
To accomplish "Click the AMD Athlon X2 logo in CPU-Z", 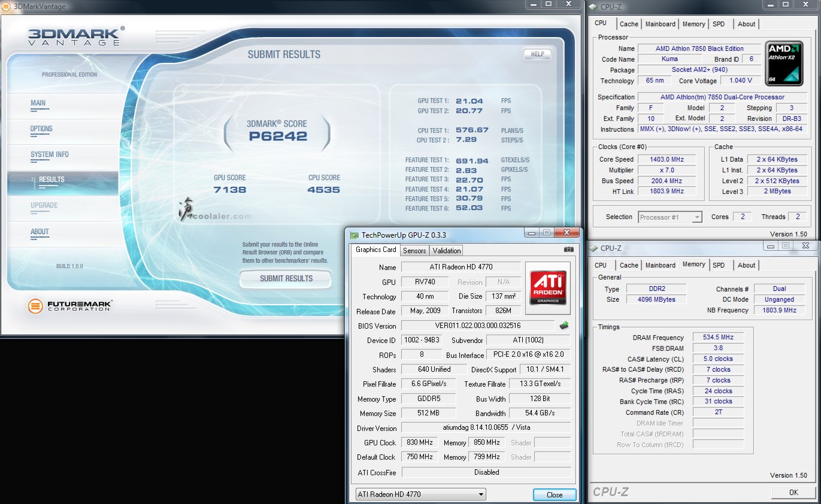I will (x=784, y=63).
